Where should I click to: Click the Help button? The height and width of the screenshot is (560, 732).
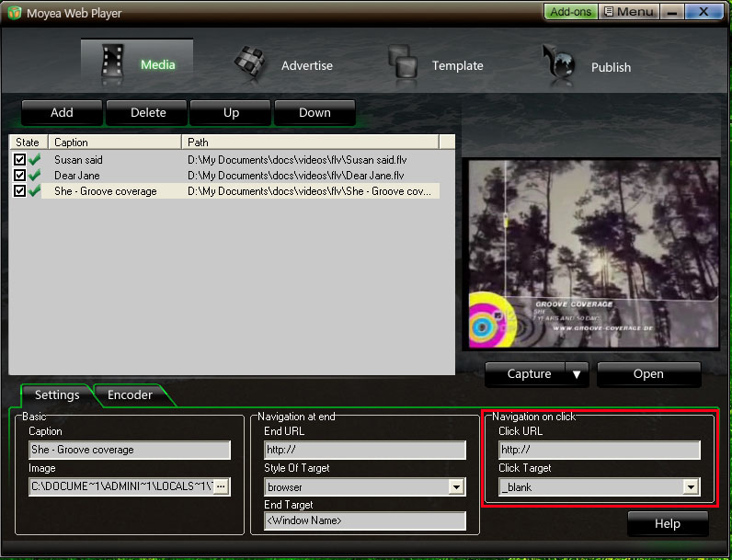coord(668,523)
